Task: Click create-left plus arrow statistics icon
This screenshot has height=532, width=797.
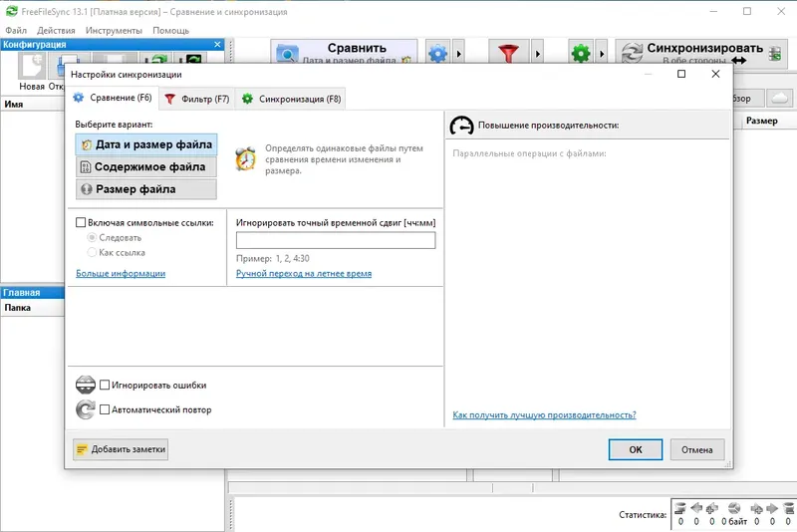Action: click(x=711, y=508)
